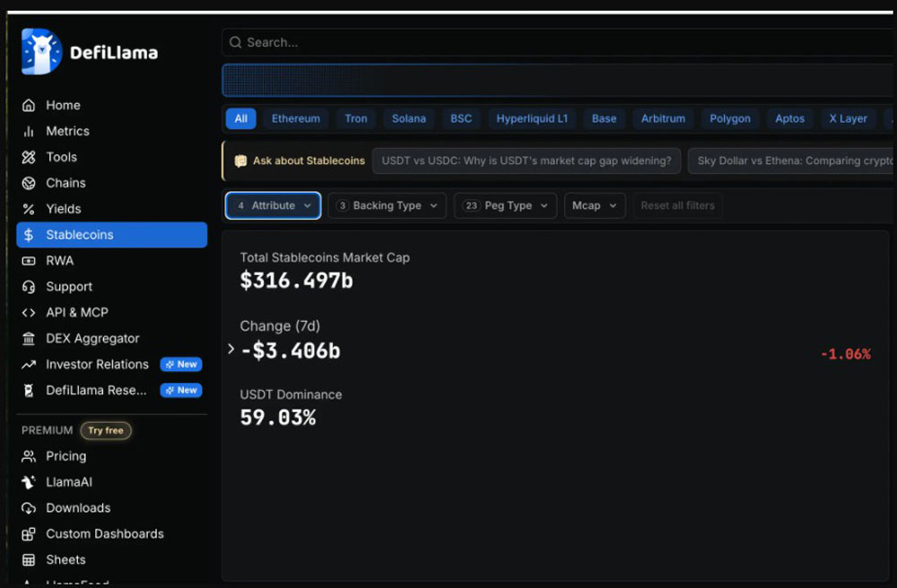Select the All chains tab
Image resolution: width=897 pixels, height=588 pixels.
pyautogui.click(x=240, y=119)
